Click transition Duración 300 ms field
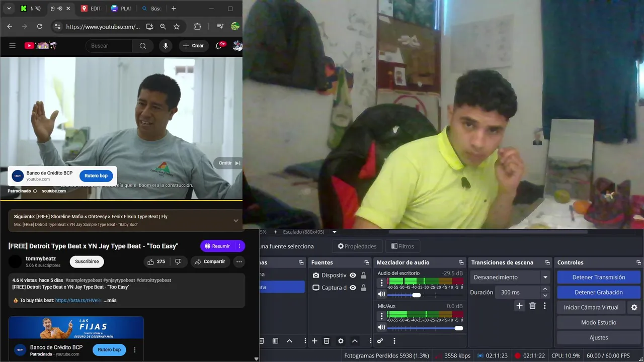Image resolution: width=644 pixels, height=362 pixels. coord(518,292)
